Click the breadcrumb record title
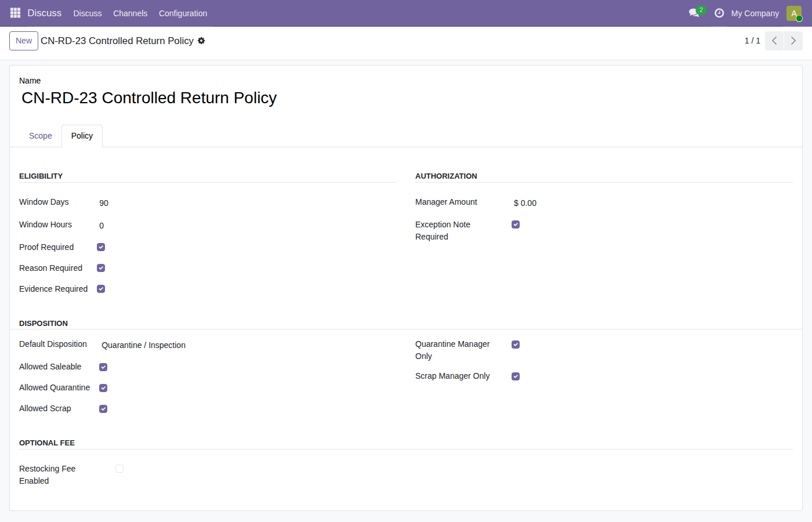812x522 pixels. tap(117, 41)
